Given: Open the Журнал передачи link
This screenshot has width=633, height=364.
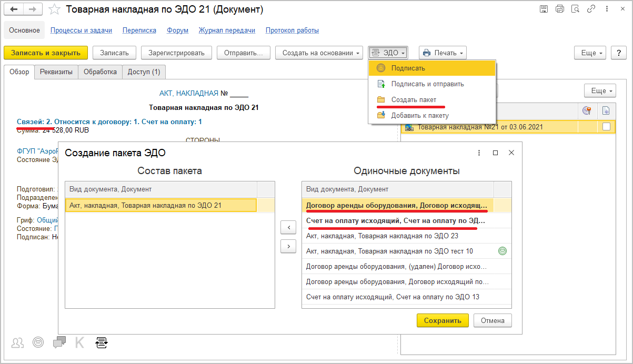Looking at the screenshot, I should click(x=227, y=31).
